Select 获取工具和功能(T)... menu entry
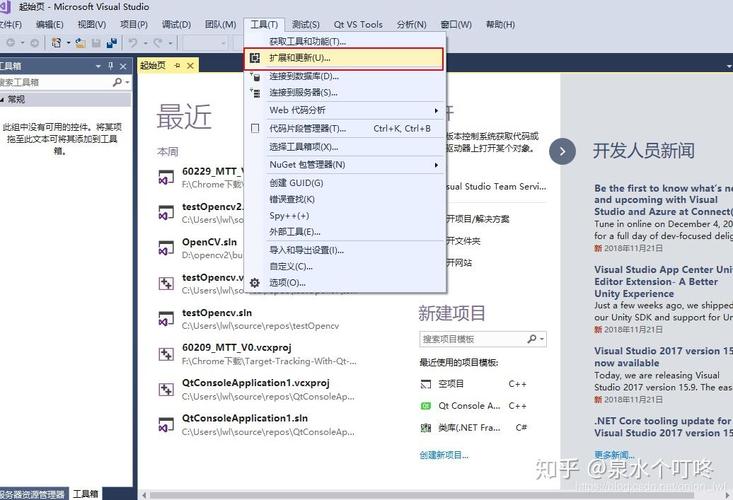Viewport: 733px width, 500px height. click(x=345, y=42)
